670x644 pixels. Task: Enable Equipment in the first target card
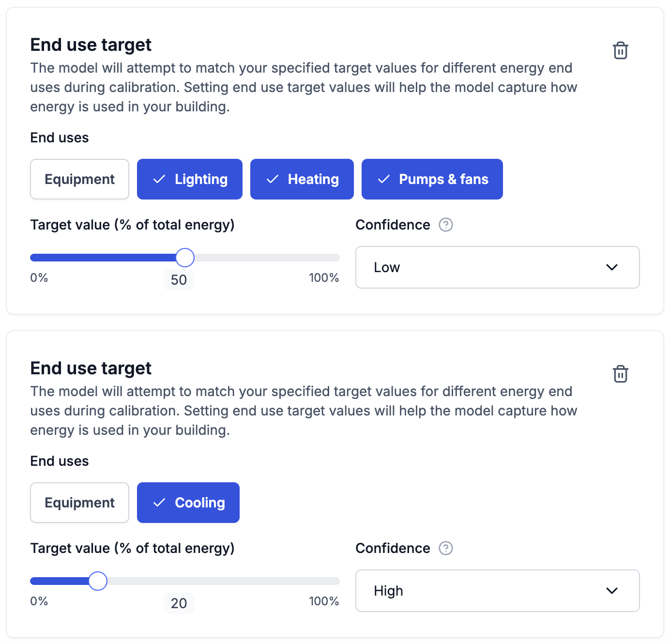click(x=79, y=179)
